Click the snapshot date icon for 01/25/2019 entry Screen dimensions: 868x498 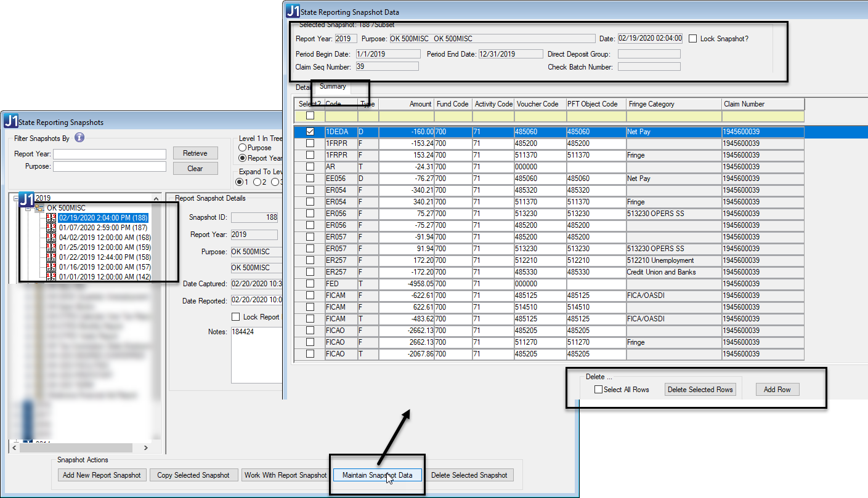tap(51, 246)
